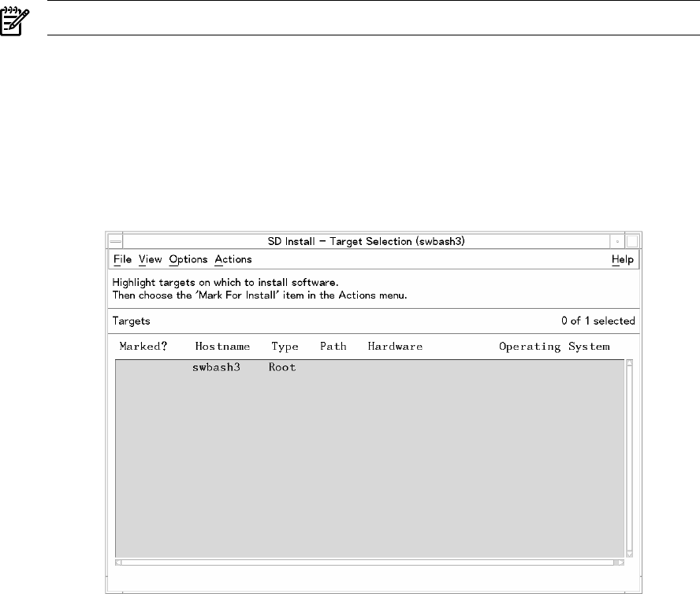Open the View menu
700x594 pixels.
click(150, 259)
